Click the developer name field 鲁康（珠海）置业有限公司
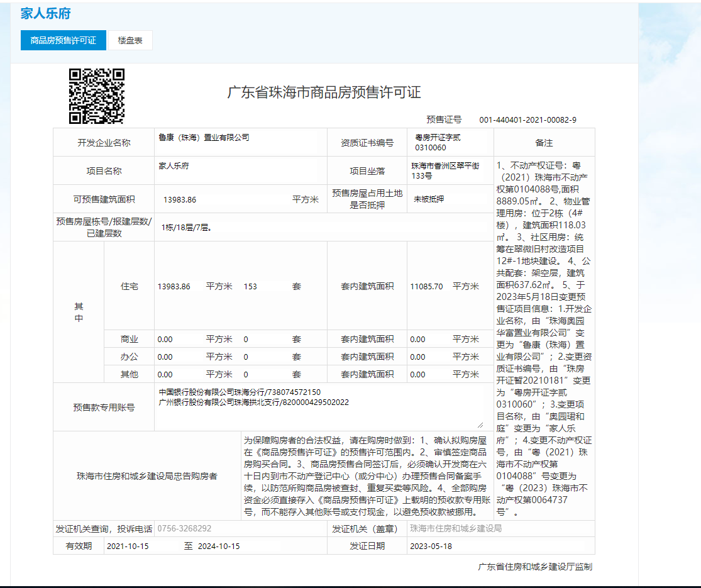The image size is (701, 588). point(204,138)
